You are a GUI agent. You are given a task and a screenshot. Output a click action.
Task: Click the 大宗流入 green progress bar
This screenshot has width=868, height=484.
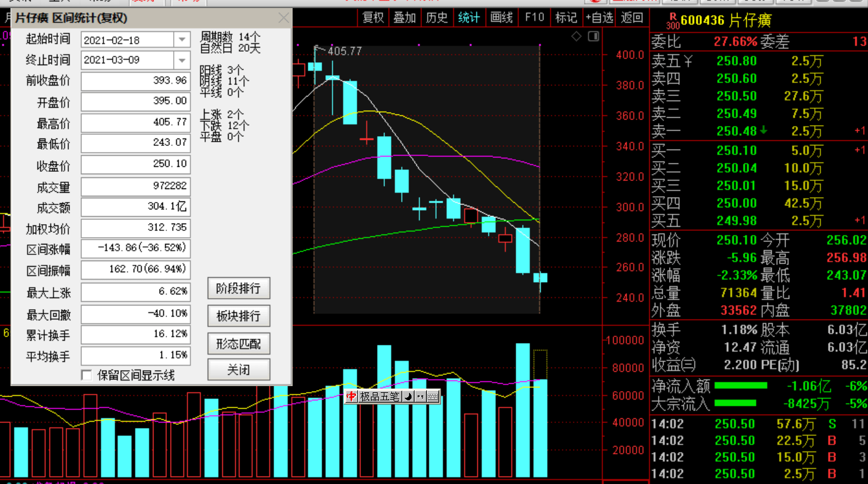coord(736,403)
